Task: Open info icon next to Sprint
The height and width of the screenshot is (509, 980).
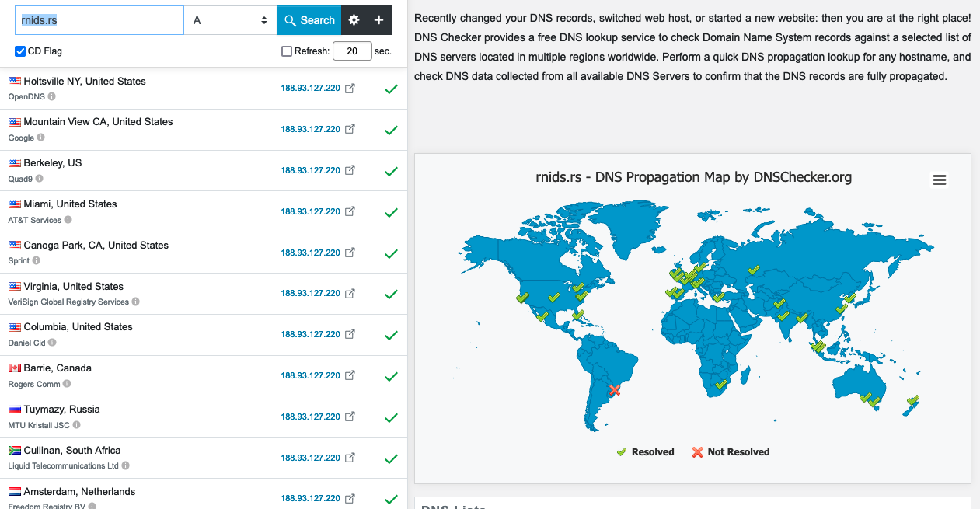Action: (37, 261)
